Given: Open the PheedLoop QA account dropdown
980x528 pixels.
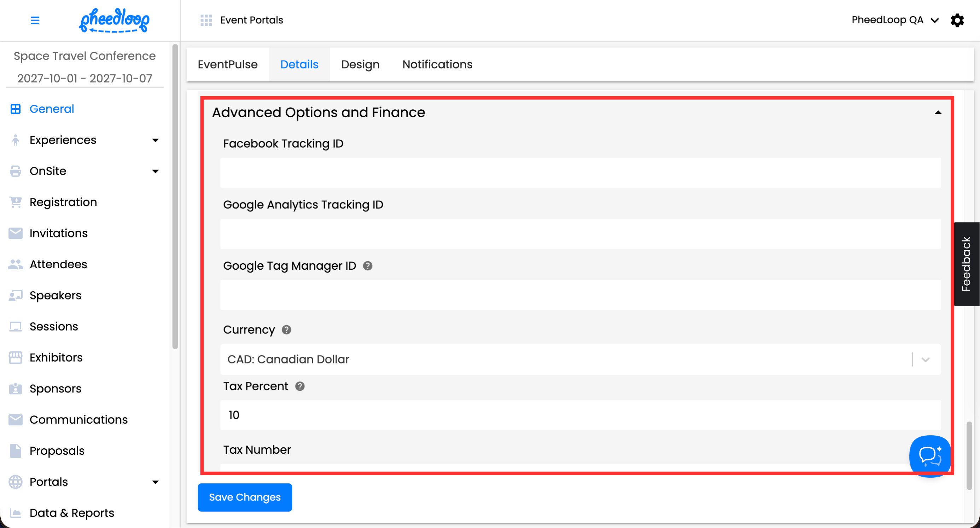Looking at the screenshot, I should pyautogui.click(x=895, y=20).
